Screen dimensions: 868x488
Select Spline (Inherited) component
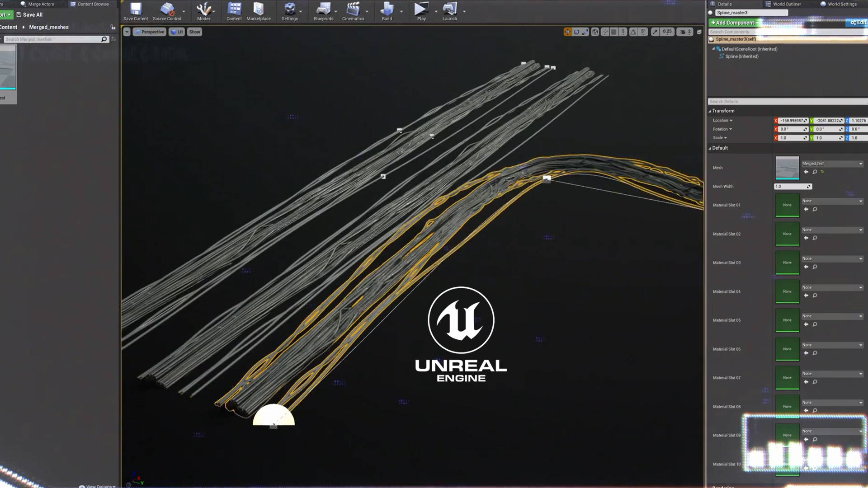click(x=741, y=56)
